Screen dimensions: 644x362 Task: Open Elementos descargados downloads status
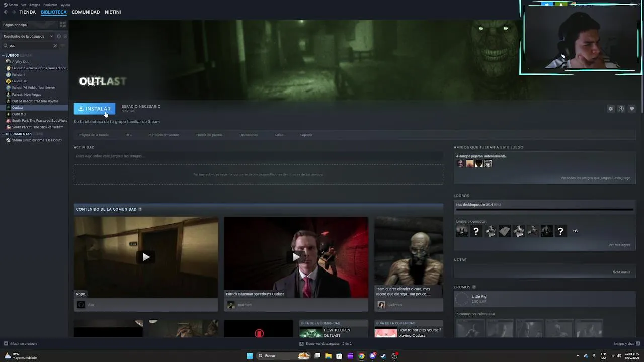tap(326, 344)
